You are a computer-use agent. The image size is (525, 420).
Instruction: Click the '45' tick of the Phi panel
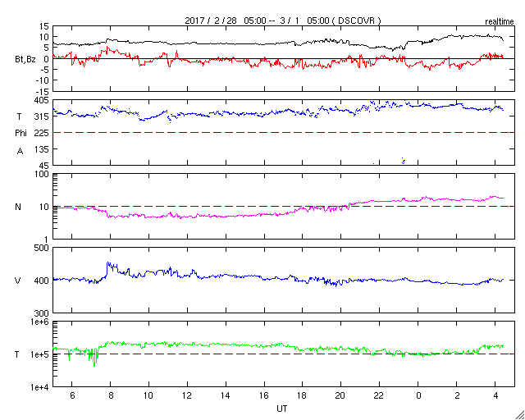43,166
